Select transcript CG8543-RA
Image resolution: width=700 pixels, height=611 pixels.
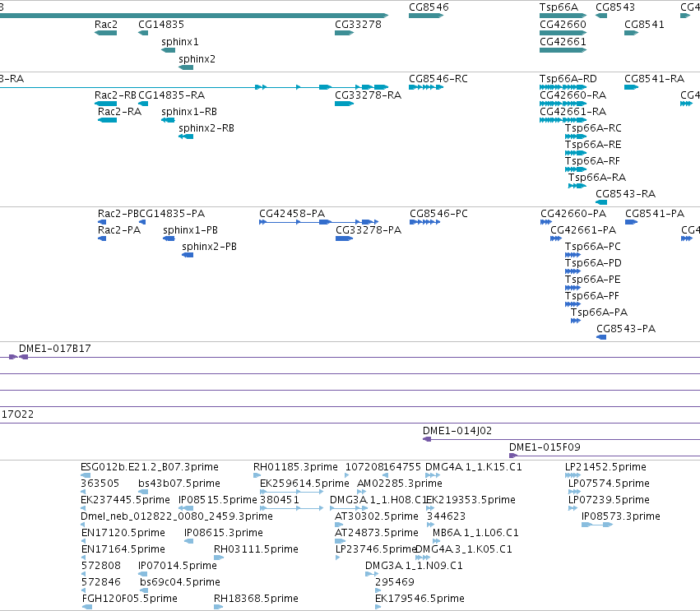[601, 202]
